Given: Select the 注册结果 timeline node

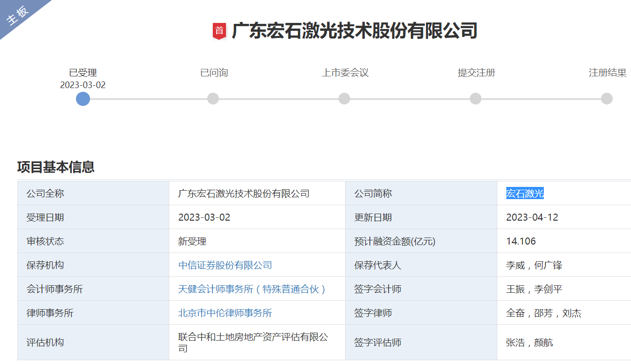Looking at the screenshot, I should tap(607, 99).
